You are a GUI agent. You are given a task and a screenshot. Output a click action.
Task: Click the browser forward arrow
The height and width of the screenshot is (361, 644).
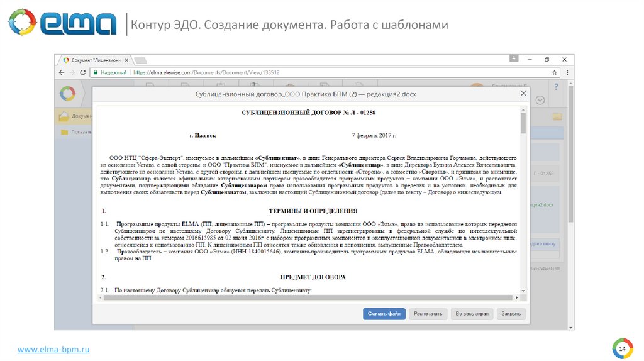(72, 72)
